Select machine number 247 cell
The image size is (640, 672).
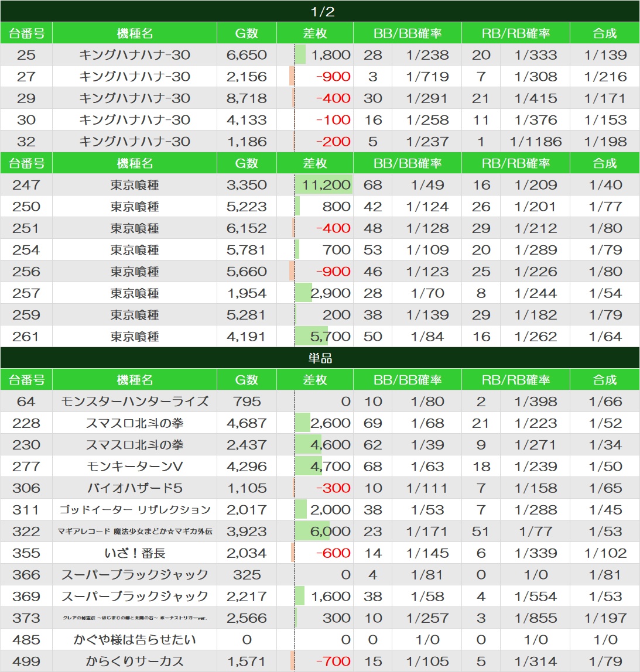point(26,185)
